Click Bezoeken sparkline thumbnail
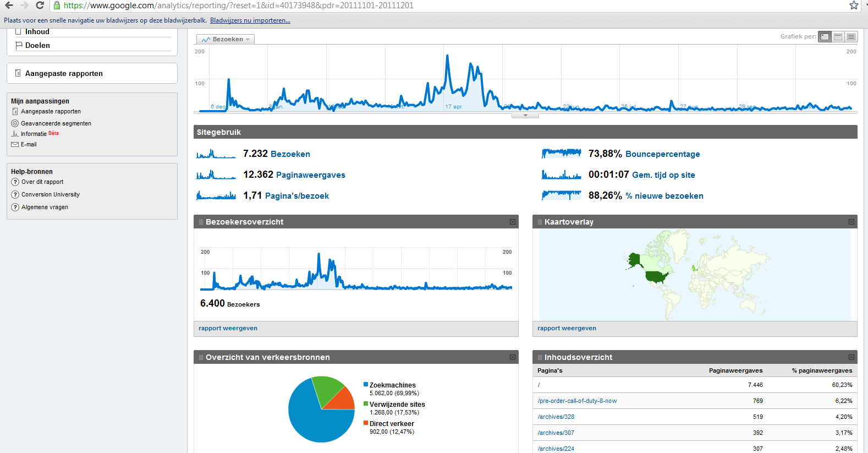Screen dimensions: 868x453 point(216,154)
